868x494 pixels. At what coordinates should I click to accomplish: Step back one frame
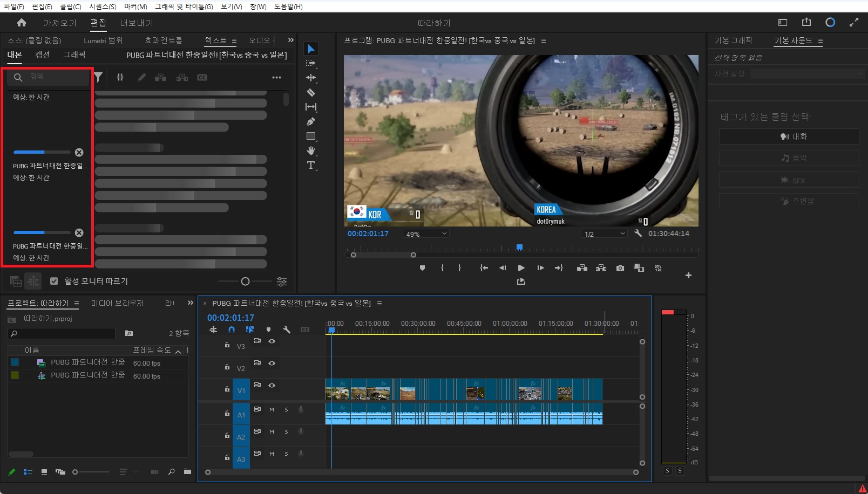(x=503, y=267)
